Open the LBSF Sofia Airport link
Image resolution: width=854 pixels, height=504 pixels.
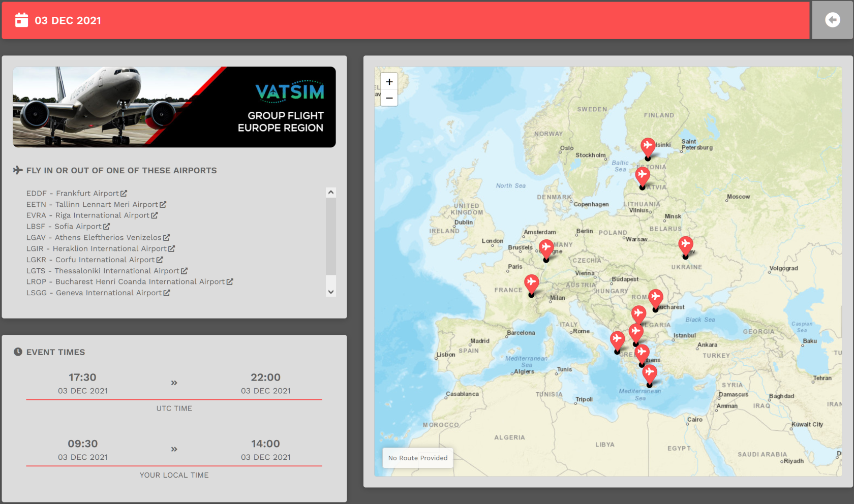tap(68, 227)
